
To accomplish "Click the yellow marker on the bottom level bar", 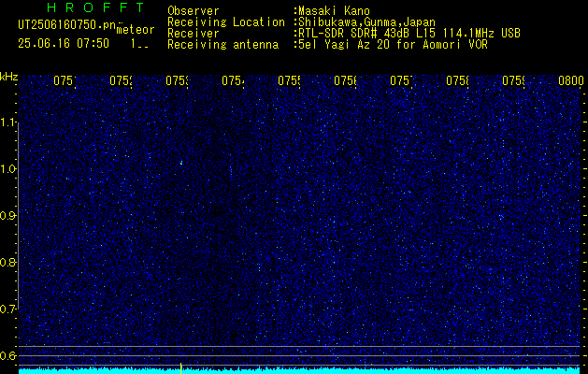I will pyautogui.click(x=181, y=368).
